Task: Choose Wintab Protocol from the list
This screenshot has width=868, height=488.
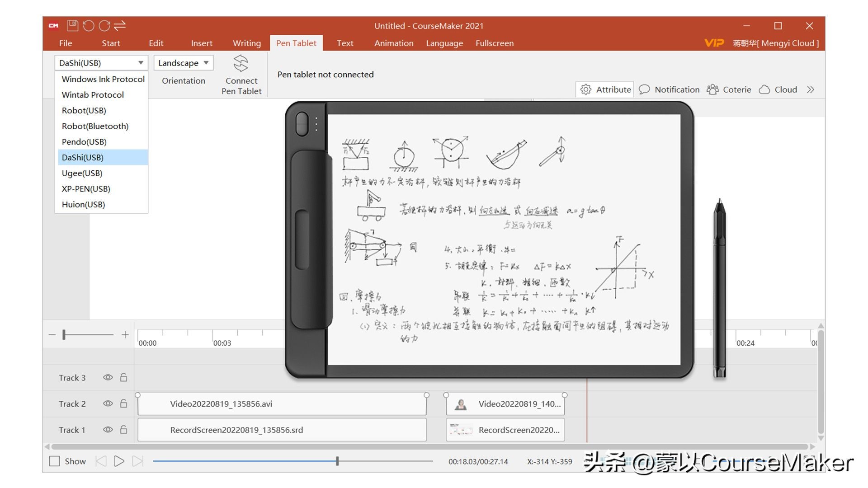Action: [x=93, y=95]
